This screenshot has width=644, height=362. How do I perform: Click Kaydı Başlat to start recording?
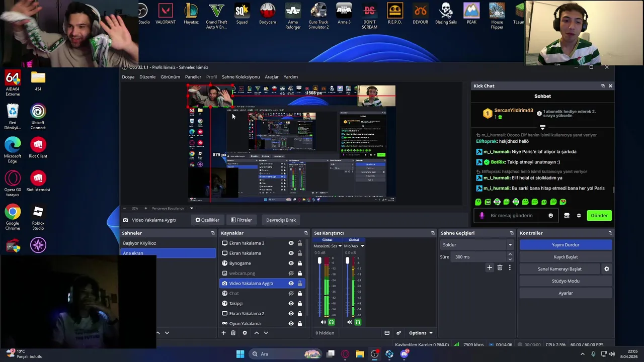tap(566, 257)
